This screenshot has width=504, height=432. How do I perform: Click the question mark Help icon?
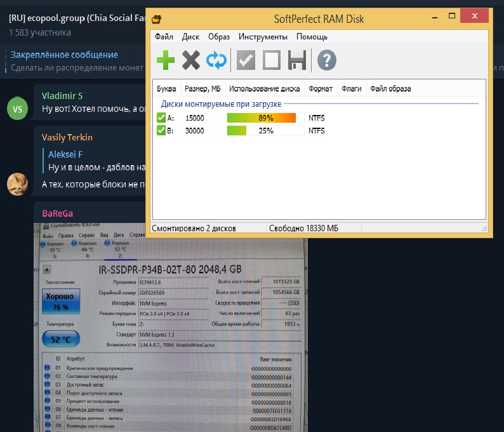[326, 60]
